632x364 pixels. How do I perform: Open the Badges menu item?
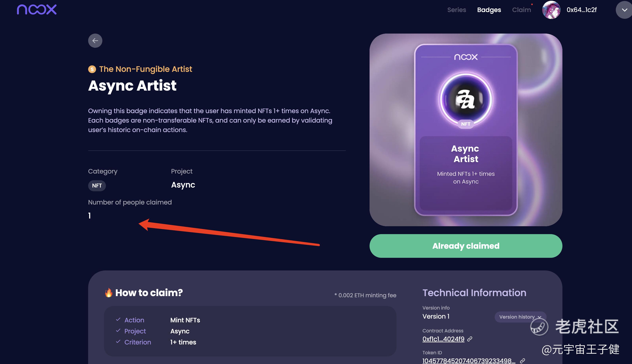[489, 10]
